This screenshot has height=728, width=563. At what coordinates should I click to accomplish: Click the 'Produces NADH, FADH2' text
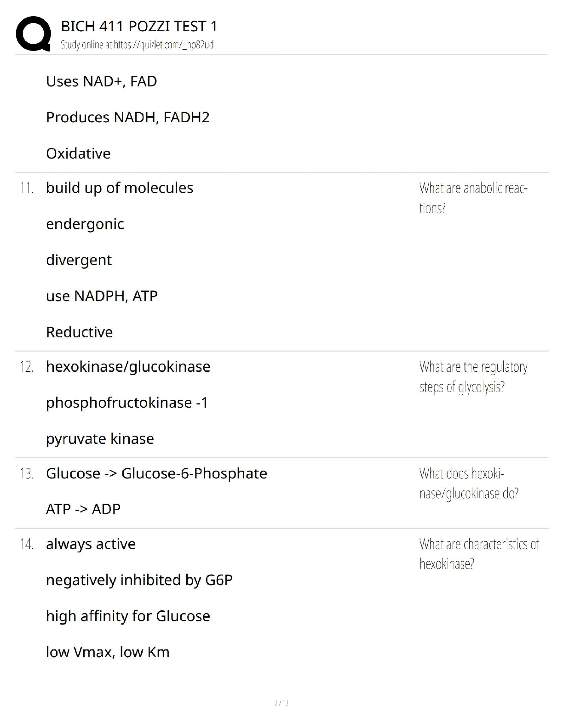pyautogui.click(x=128, y=117)
